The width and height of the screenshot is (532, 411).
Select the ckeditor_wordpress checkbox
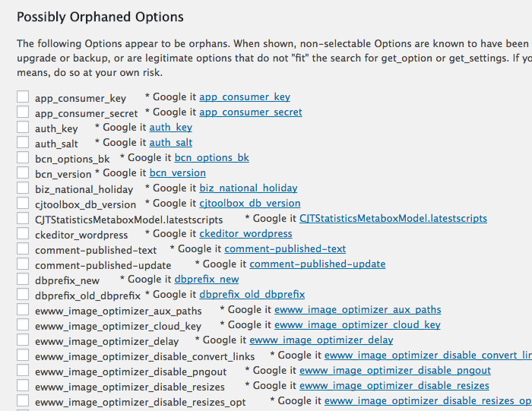23,233
